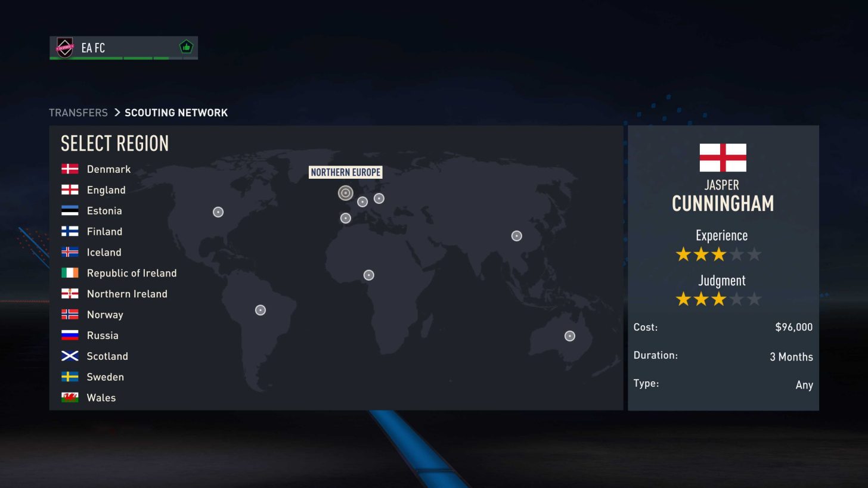This screenshot has height=488, width=868.
Task: Select Republic of Ireland from the list
Action: point(132,273)
